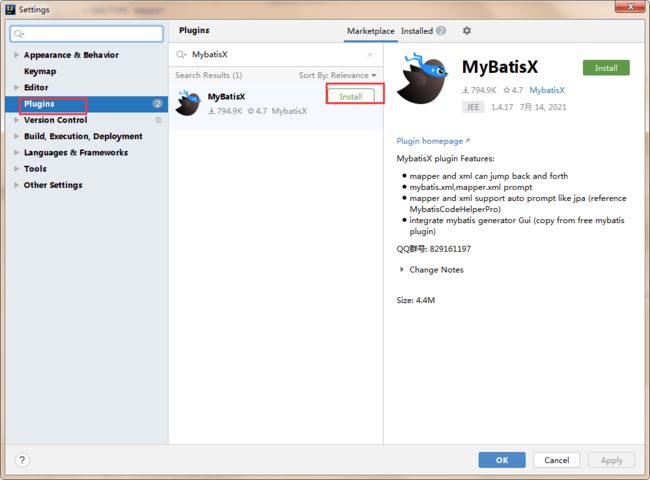
Task: Click the plugins settings gear icon
Action: [x=467, y=31]
